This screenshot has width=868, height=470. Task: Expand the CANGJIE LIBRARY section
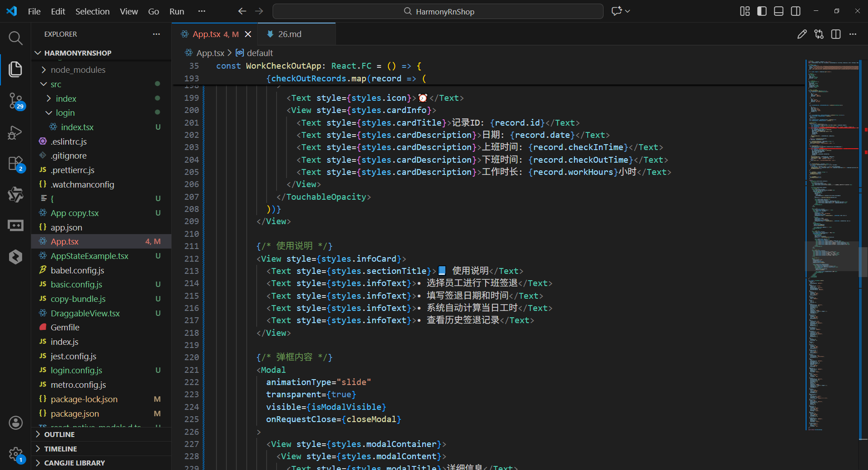tap(101, 463)
